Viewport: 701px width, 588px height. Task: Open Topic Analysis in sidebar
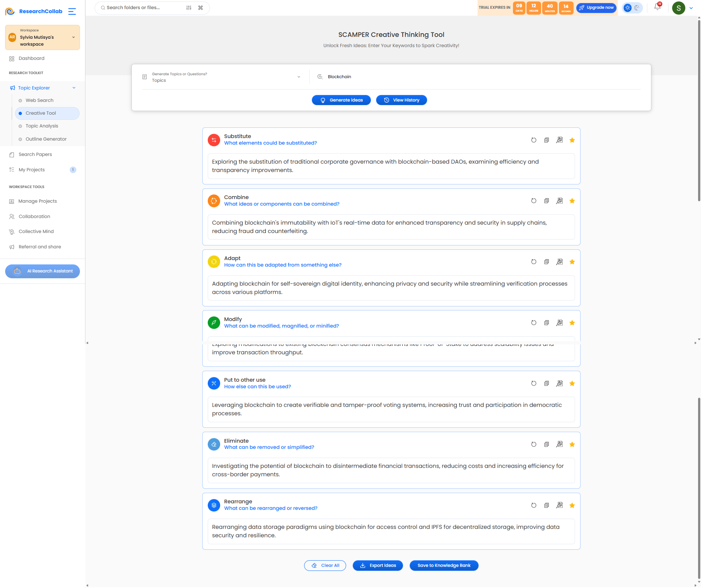tap(42, 126)
